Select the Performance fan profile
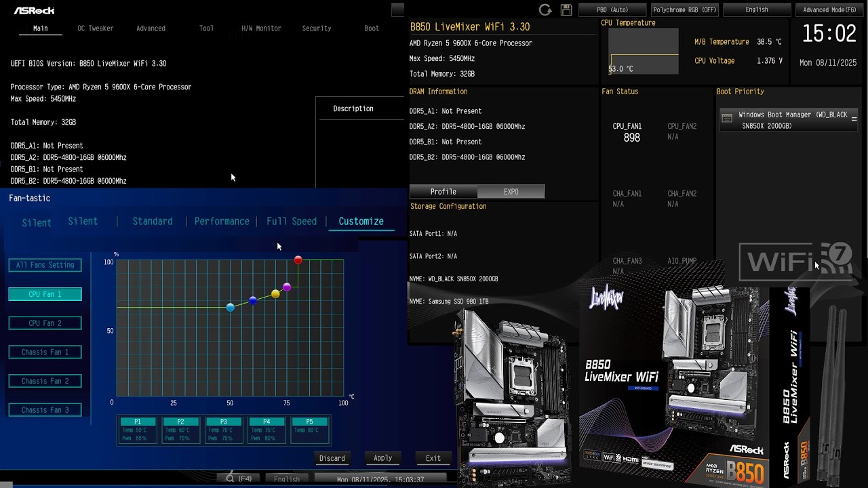Screen dimensions: 868x488 (x=222, y=222)
